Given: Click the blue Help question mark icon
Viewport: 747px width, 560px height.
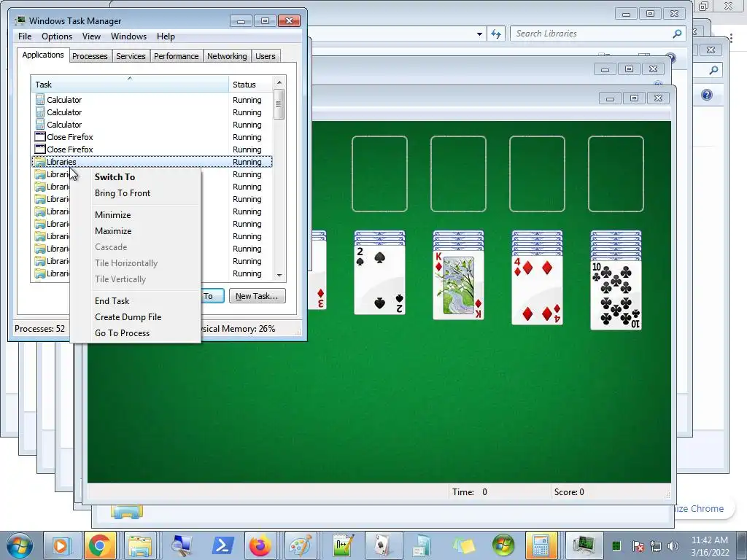Looking at the screenshot, I should pos(707,95).
